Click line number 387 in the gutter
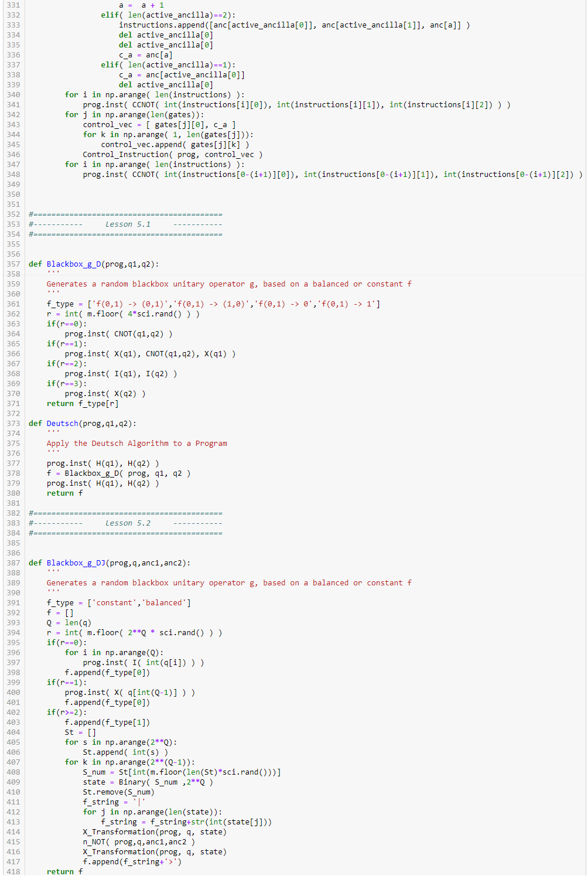The width and height of the screenshot is (588, 876). click(x=13, y=563)
